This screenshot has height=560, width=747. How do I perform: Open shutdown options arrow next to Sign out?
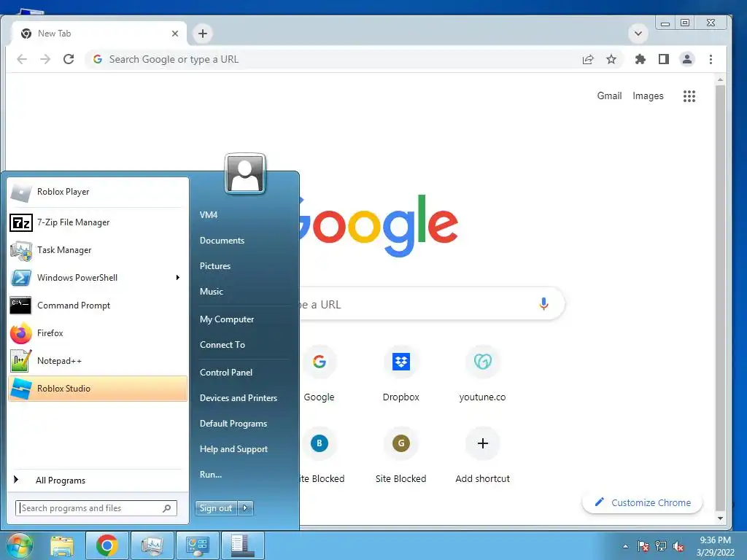245,508
